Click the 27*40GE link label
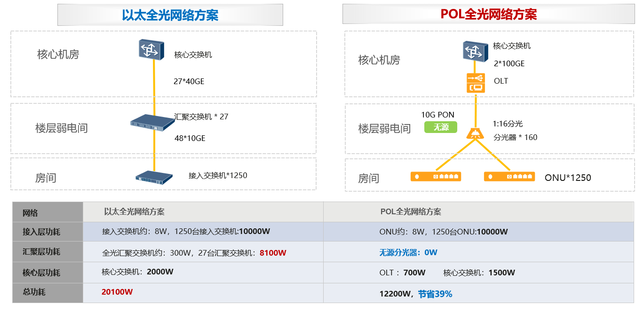This screenshot has width=644, height=312. coord(189,82)
